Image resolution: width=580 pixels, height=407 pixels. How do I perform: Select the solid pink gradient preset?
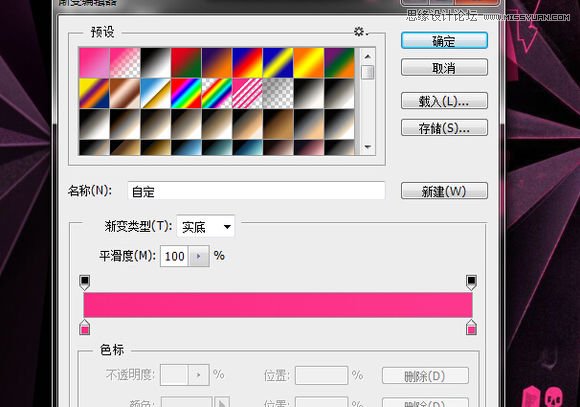coord(94,63)
